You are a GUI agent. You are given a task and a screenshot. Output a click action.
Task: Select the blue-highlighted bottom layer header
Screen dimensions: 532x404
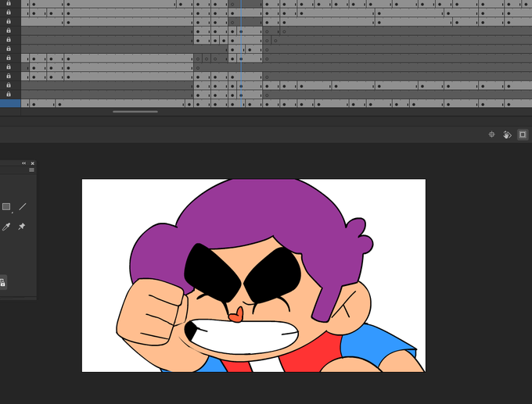10,103
